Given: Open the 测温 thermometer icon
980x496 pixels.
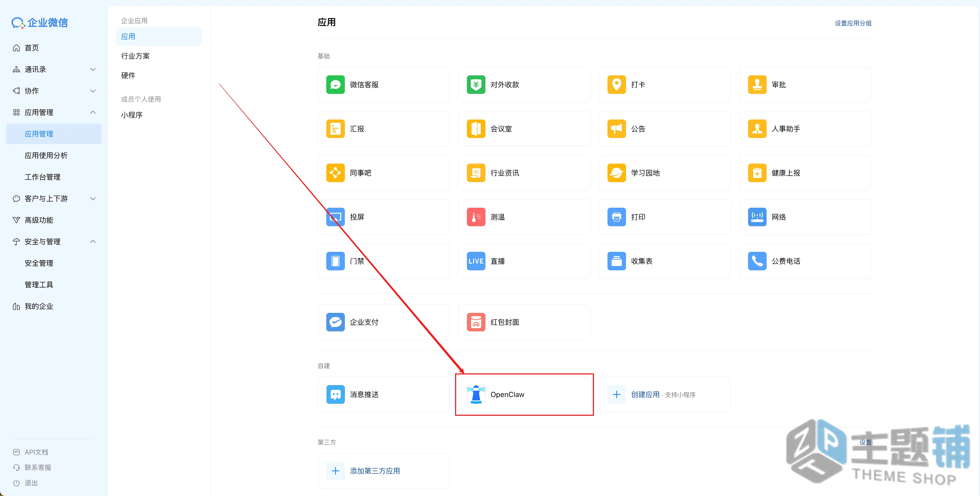Looking at the screenshot, I should point(476,217).
